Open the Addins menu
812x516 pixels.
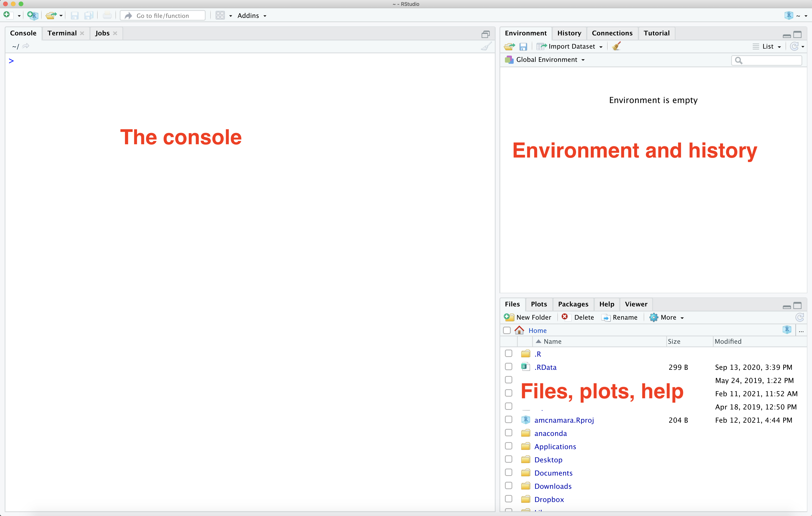(251, 16)
